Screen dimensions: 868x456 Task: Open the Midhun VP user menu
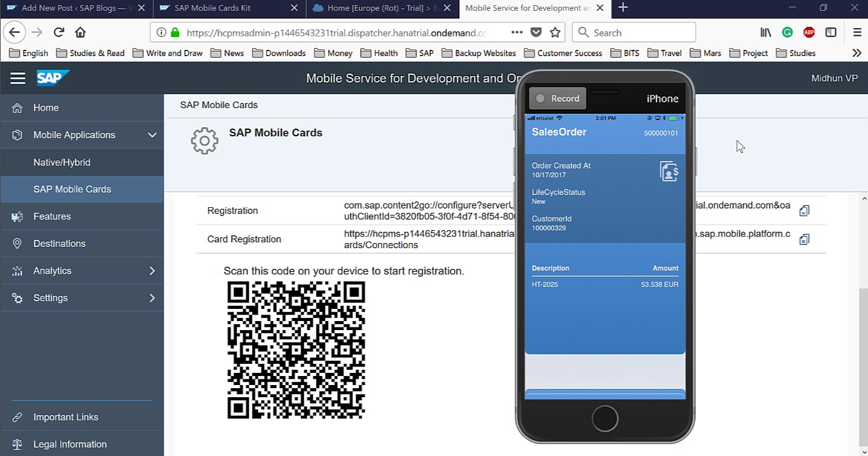tap(834, 78)
